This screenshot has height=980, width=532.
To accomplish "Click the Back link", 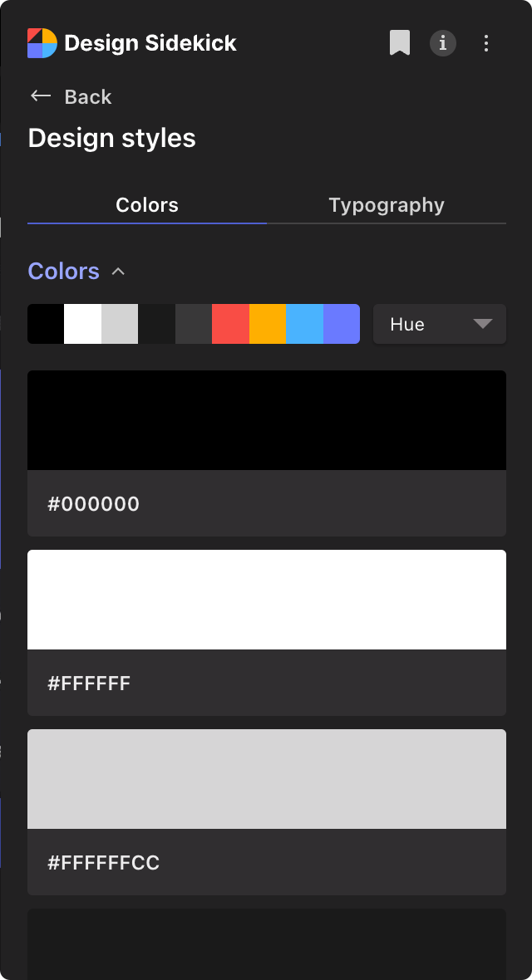I will [x=86, y=96].
